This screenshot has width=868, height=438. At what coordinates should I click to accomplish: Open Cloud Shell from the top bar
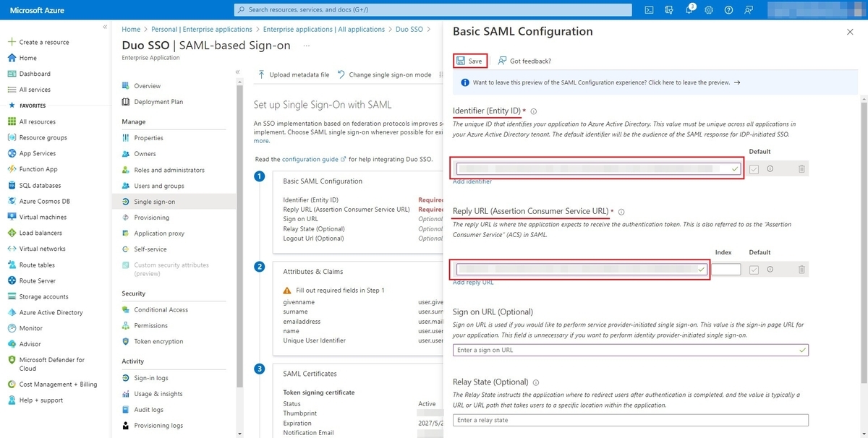pos(650,10)
